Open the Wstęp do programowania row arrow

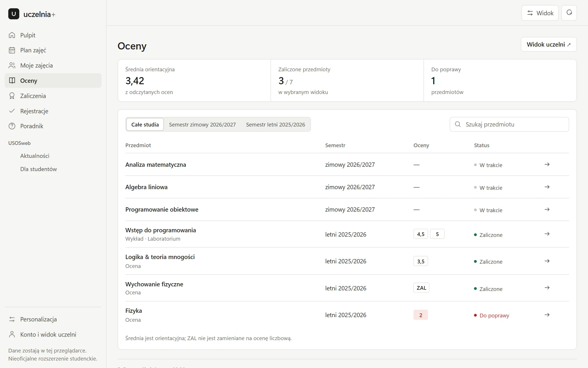point(547,234)
